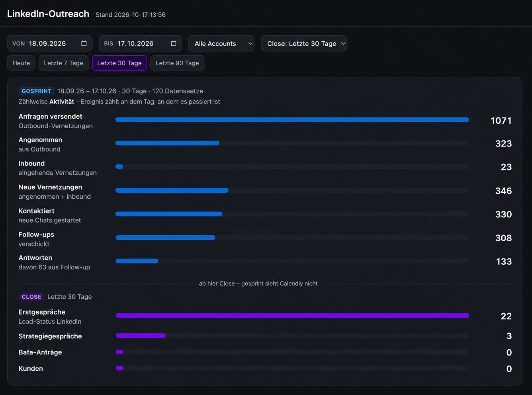Click the Bafa-Anträge label
Viewport: 532px width, 395px height.
[40, 352]
